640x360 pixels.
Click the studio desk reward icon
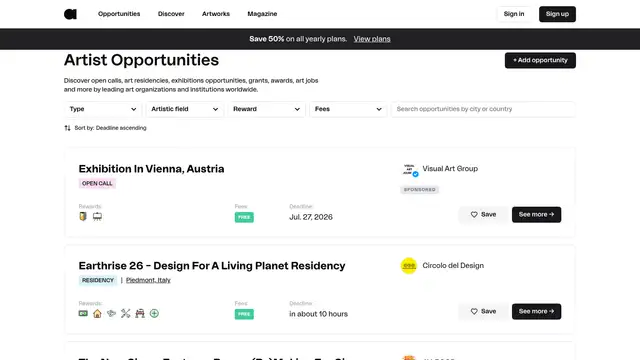tap(140, 313)
